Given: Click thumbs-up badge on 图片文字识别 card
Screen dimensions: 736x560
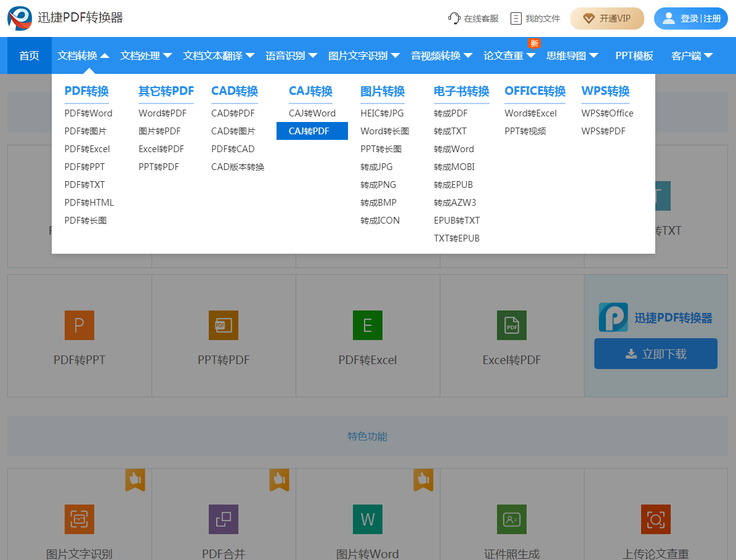Looking at the screenshot, I should click(135, 480).
